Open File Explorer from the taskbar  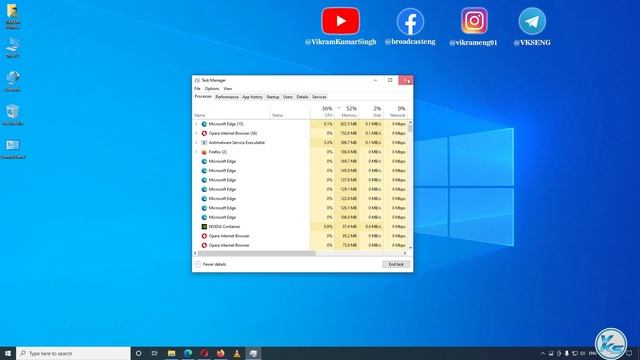coord(171,353)
